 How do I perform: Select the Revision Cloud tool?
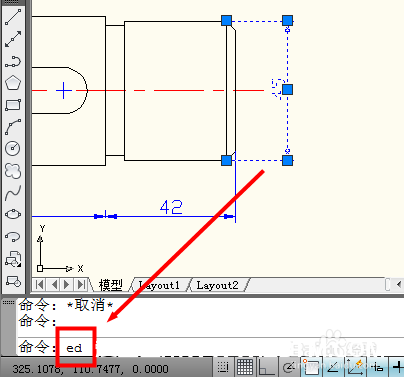(13, 170)
